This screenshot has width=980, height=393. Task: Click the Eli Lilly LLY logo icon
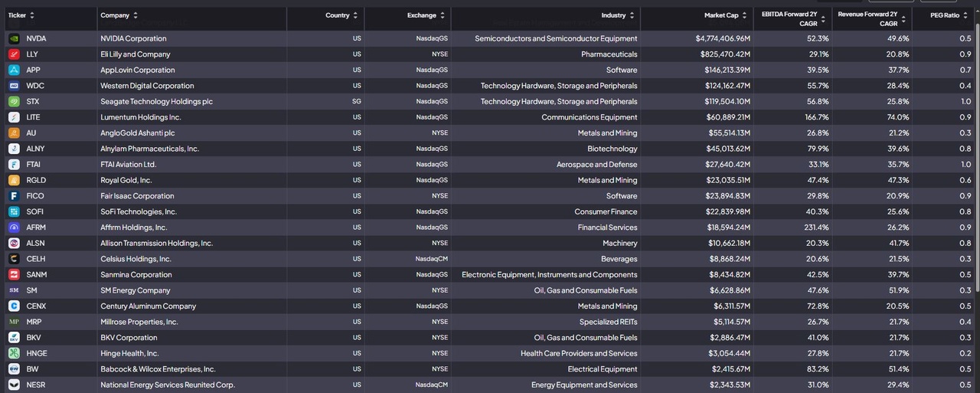click(x=14, y=54)
